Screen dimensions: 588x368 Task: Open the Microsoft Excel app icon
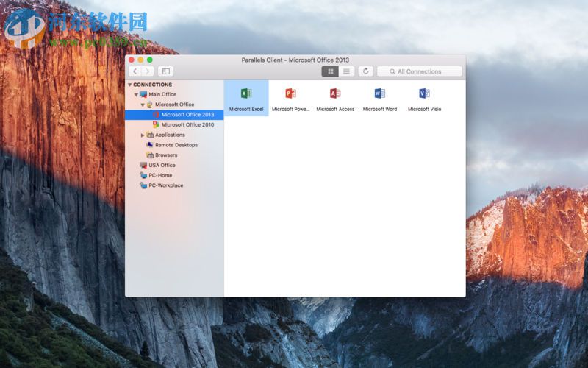click(x=246, y=93)
